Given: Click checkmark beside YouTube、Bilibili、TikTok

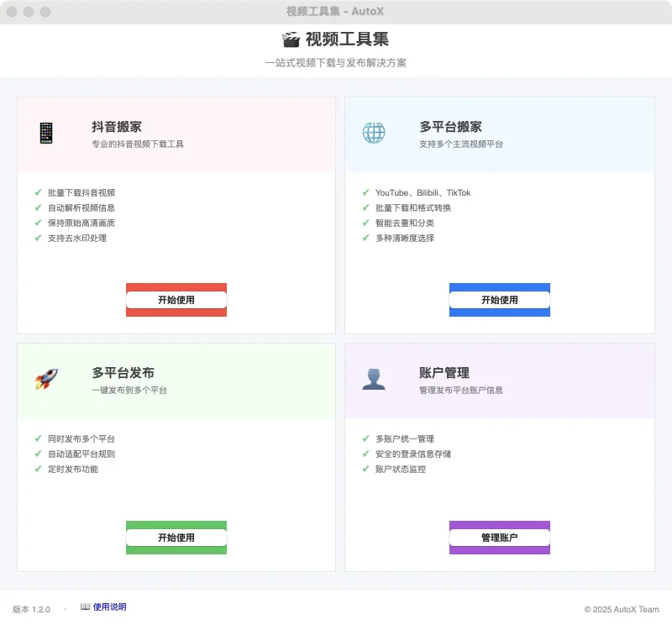Looking at the screenshot, I should 365,192.
